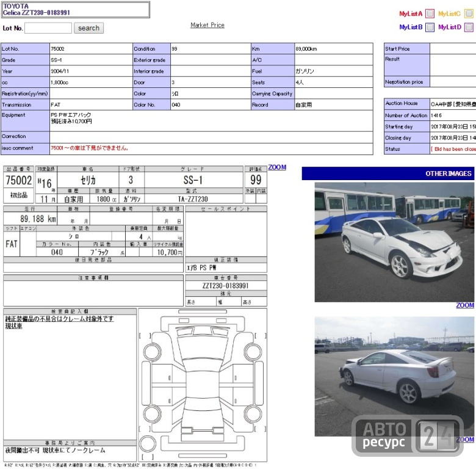View rear photo of white Celica
The width and height of the screenshot is (476, 469).
[x=394, y=376]
